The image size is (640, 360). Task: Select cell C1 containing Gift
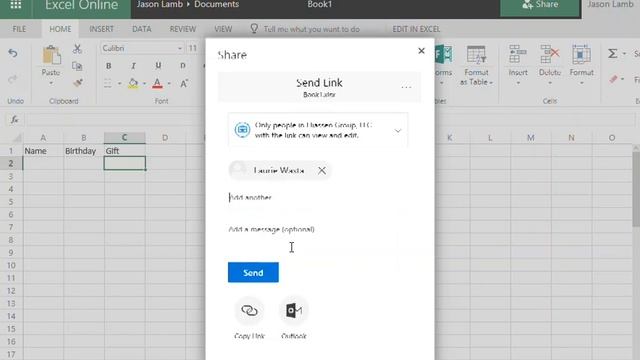pyautogui.click(x=124, y=151)
